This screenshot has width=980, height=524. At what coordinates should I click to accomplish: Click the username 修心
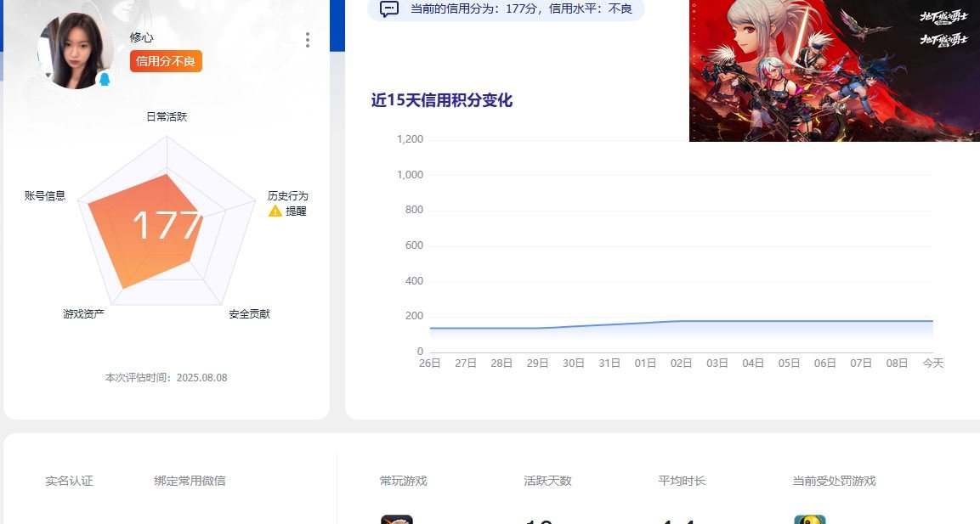pos(141,37)
